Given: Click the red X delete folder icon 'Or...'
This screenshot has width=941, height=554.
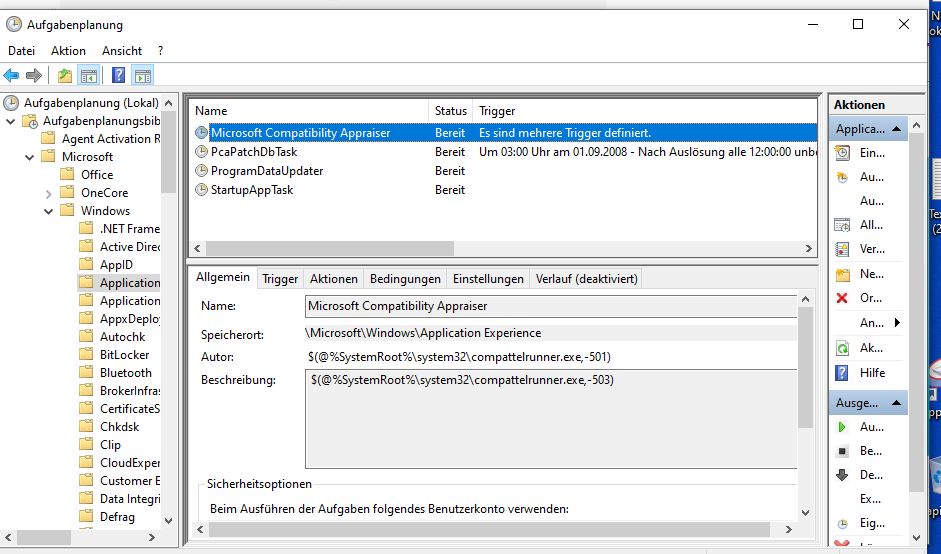Looking at the screenshot, I should [843, 298].
